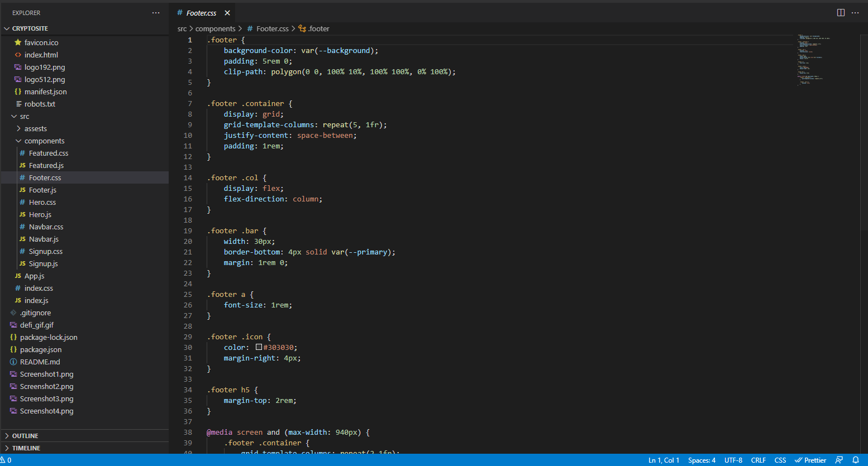Click the code minimap overview
868x466 pixels.
point(814,60)
